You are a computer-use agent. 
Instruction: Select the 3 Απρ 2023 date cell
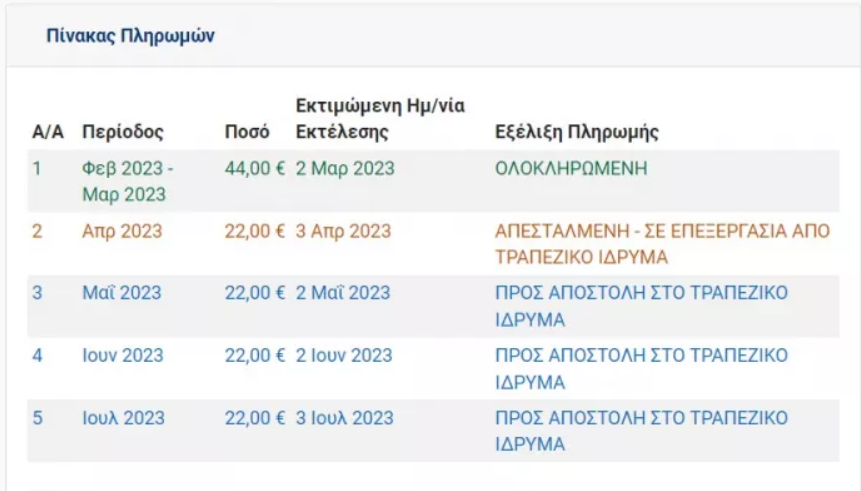pos(343,231)
